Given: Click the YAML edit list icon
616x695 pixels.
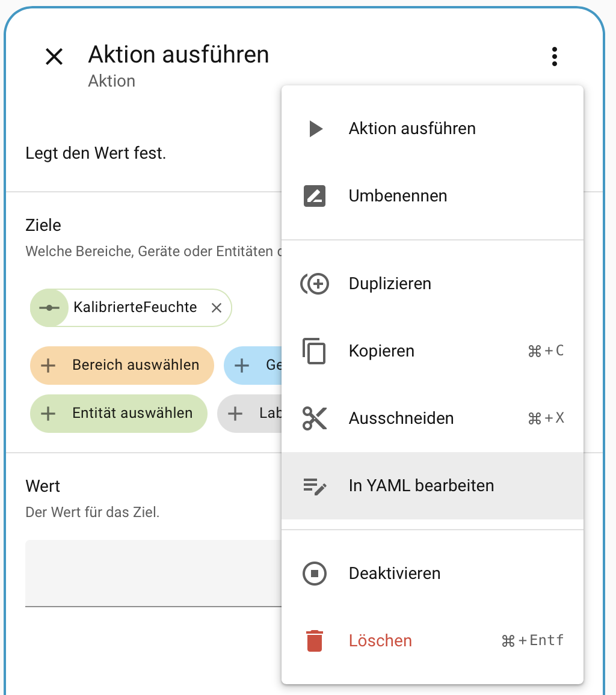Looking at the screenshot, I should pyautogui.click(x=315, y=486).
